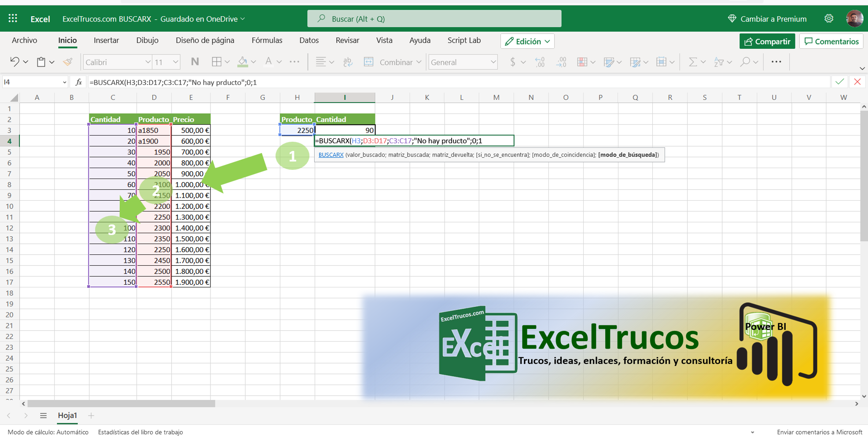
Task: Open the app launcher grid icon
Action: (x=13, y=18)
